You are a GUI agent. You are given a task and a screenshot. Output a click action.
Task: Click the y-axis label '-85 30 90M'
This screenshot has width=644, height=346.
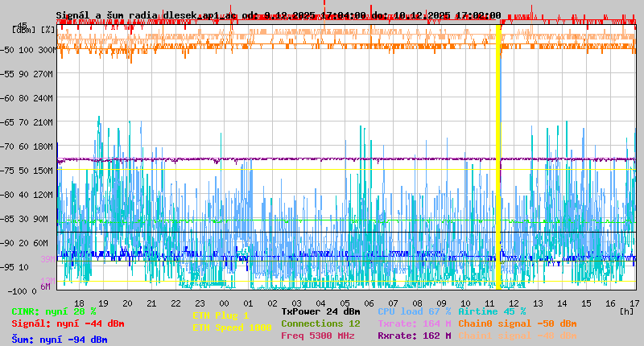(24, 219)
